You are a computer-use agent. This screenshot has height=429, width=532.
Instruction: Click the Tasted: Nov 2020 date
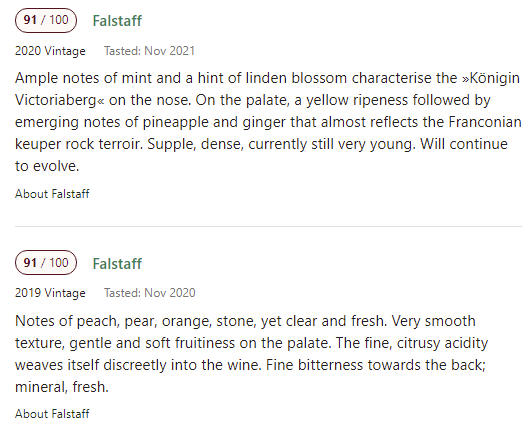(150, 293)
